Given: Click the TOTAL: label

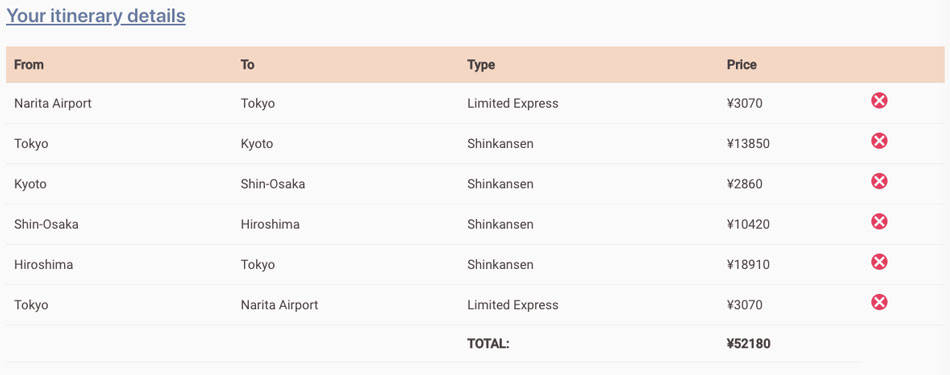Looking at the screenshot, I should point(488,344).
